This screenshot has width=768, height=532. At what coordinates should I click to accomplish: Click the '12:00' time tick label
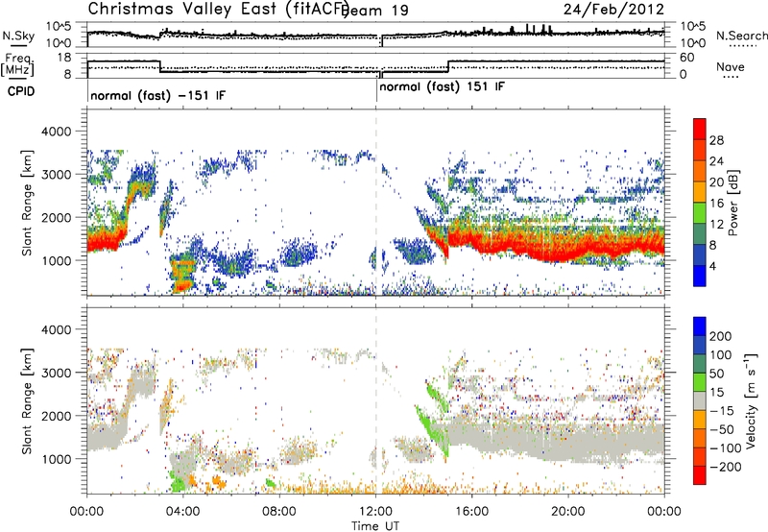[375, 512]
